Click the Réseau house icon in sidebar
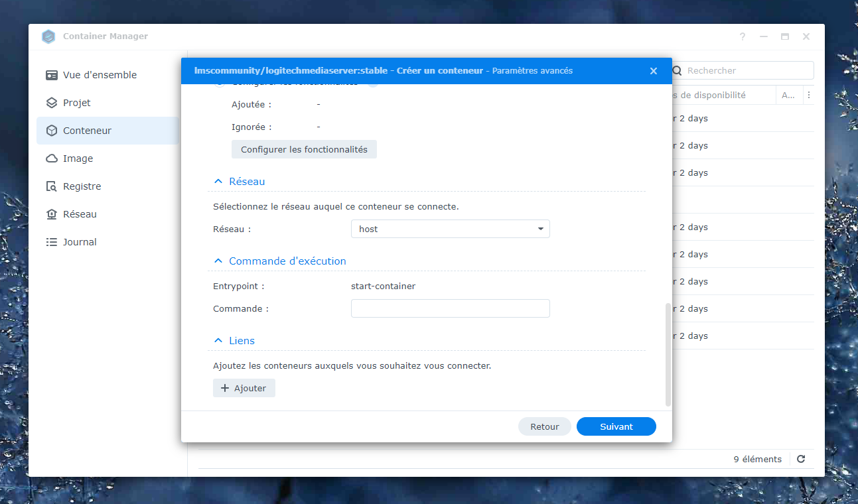The height and width of the screenshot is (504, 858). [52, 214]
